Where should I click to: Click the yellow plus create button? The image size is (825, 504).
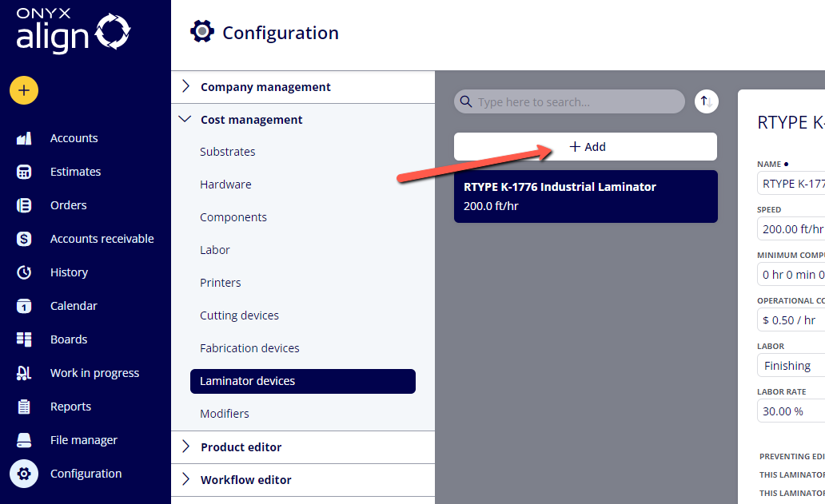[24, 90]
